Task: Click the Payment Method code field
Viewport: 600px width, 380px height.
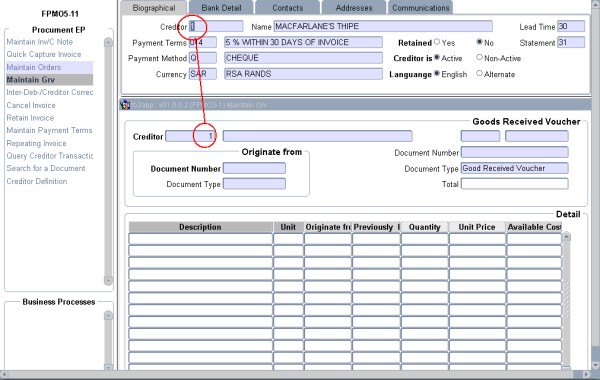Action: click(x=203, y=58)
